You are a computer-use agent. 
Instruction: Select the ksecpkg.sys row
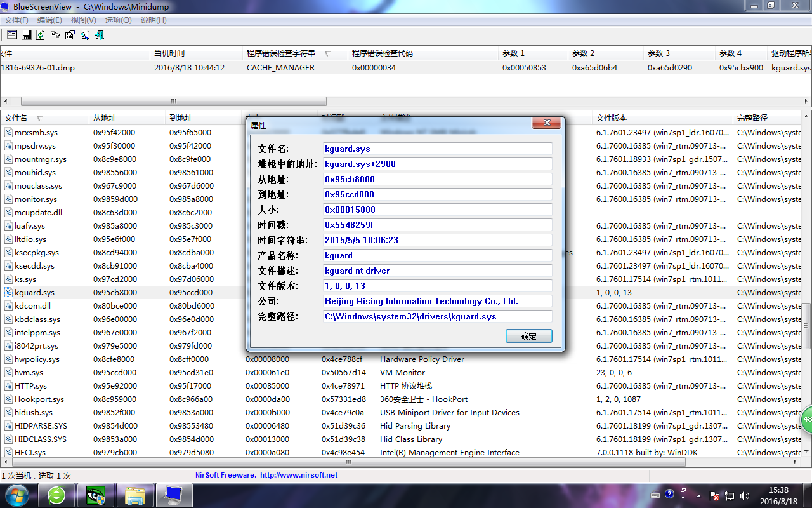point(401,253)
